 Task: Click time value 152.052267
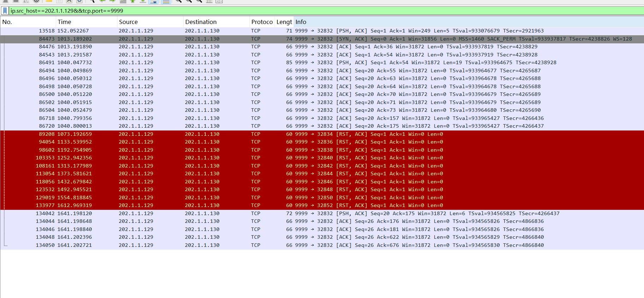pyautogui.click(x=73, y=31)
